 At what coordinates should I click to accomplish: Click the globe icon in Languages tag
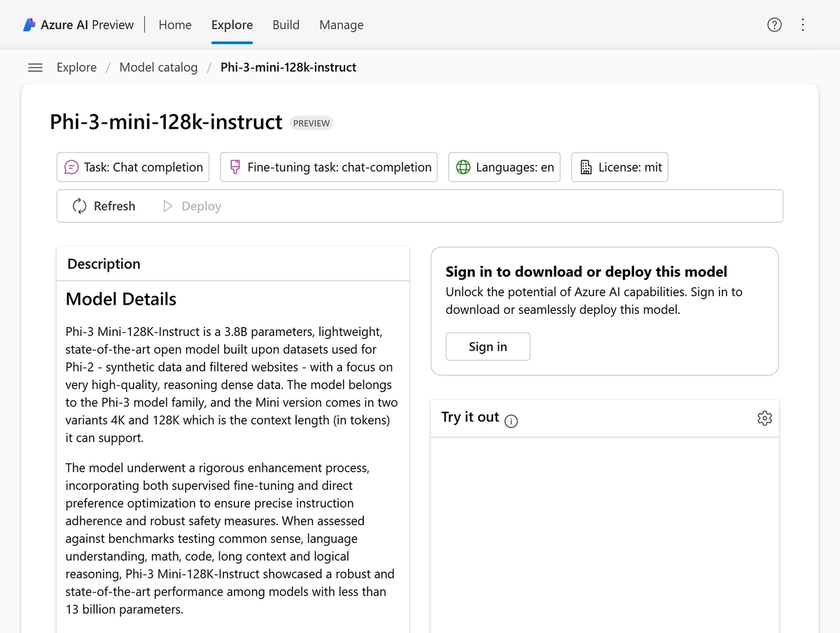click(463, 167)
